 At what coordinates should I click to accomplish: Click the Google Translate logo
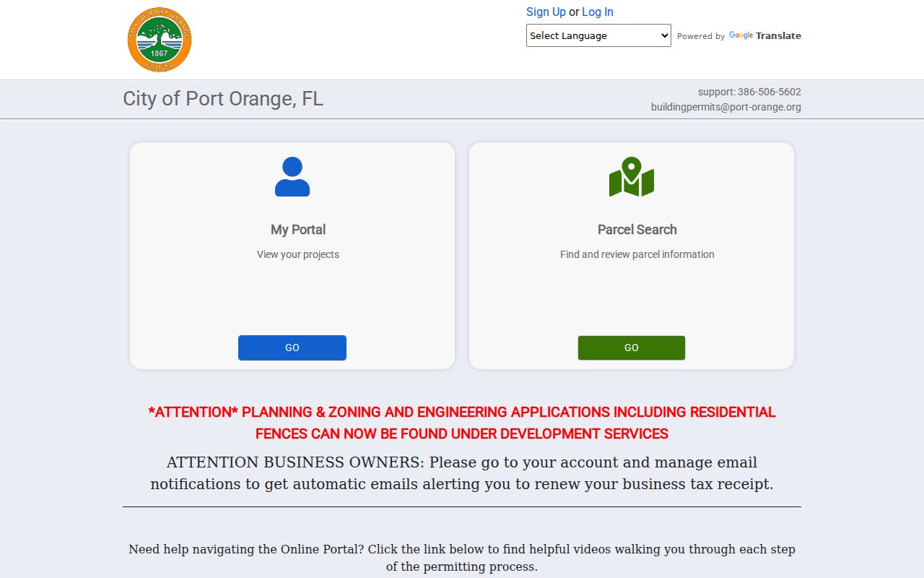(764, 35)
